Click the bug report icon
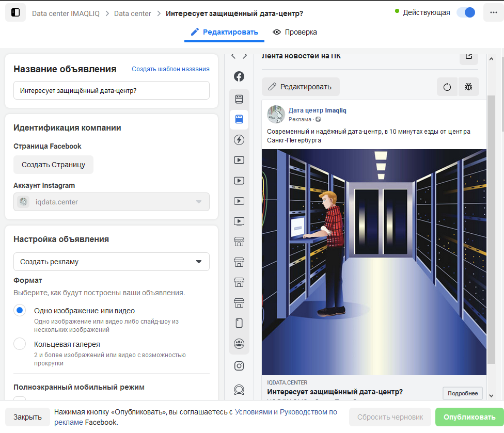This screenshot has width=504, height=433. 468,87
